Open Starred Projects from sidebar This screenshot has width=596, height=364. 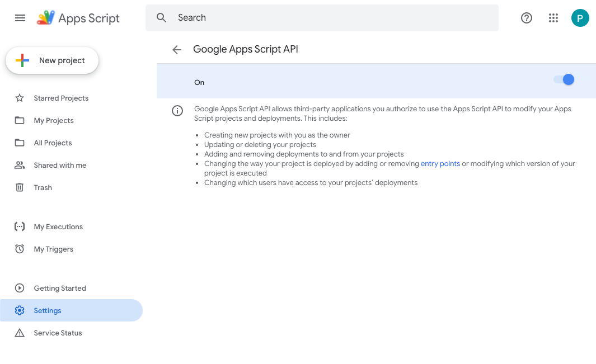pyautogui.click(x=61, y=98)
